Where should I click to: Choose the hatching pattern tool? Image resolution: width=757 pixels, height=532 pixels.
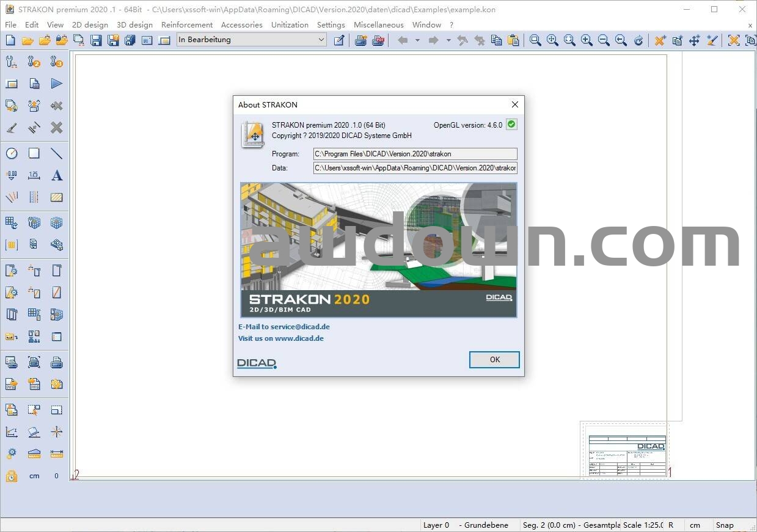[57, 197]
